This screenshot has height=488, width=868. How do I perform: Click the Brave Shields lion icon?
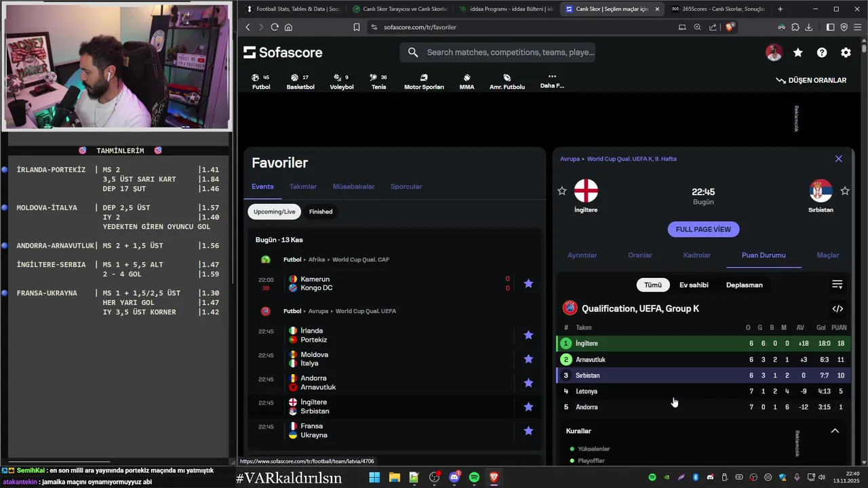click(730, 27)
